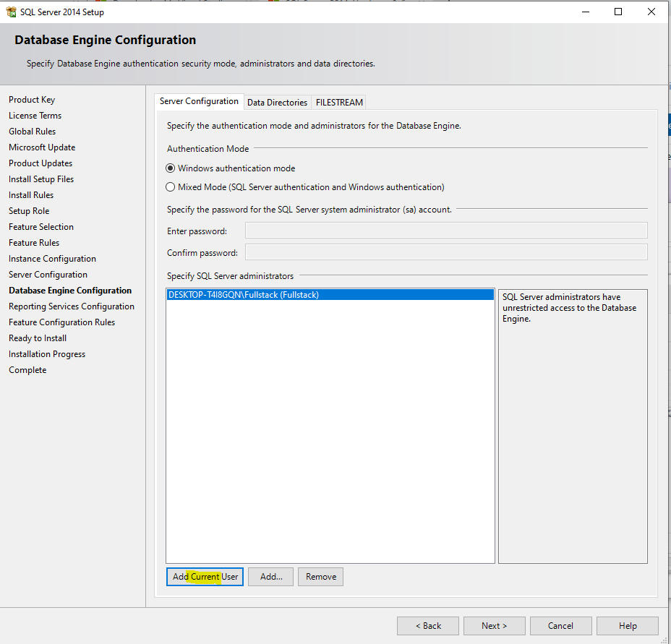Screen dimensions: 671x644
Task: Click the Enter password field
Action: 446,230
